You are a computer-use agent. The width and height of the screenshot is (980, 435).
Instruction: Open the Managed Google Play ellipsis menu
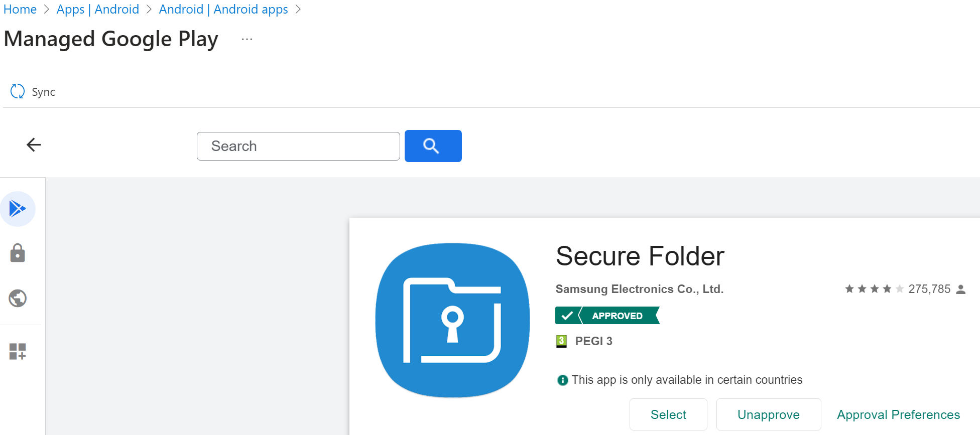click(x=247, y=39)
